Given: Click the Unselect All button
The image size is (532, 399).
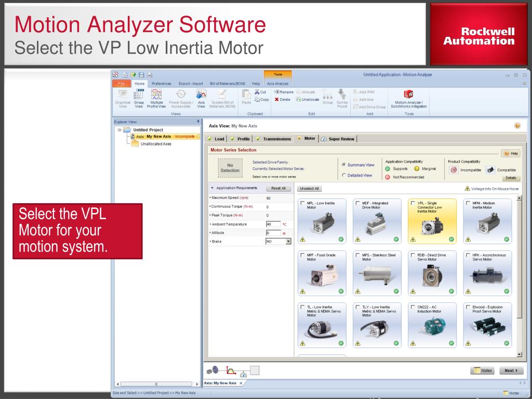Looking at the screenshot, I should tap(309, 189).
